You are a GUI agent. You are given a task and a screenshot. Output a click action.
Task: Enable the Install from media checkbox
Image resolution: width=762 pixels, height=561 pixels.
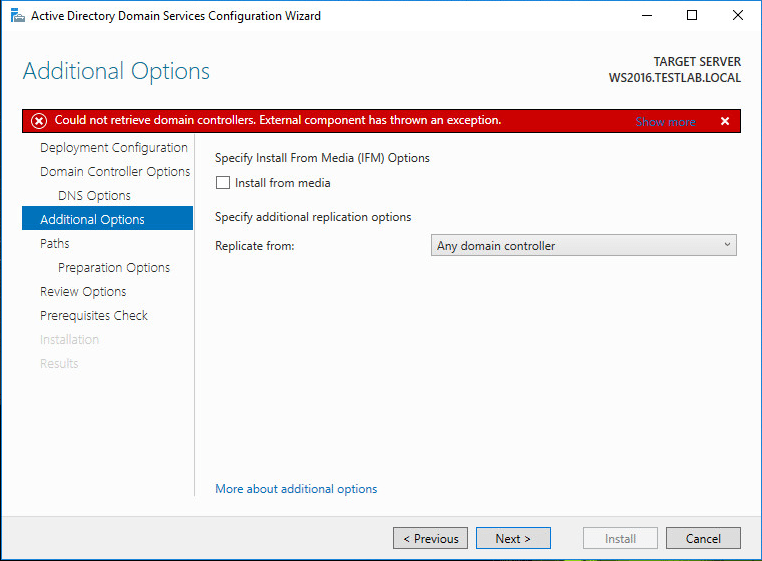(223, 183)
